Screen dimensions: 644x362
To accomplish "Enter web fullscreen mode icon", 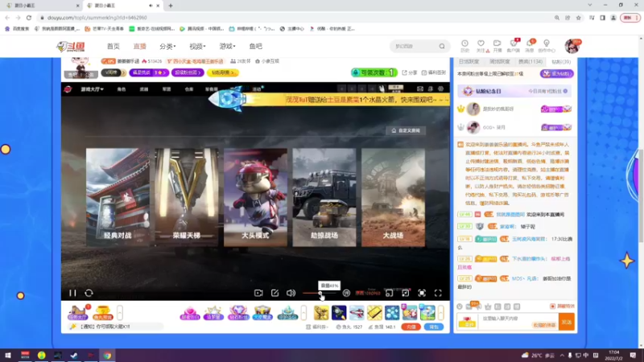I will [422, 293].
